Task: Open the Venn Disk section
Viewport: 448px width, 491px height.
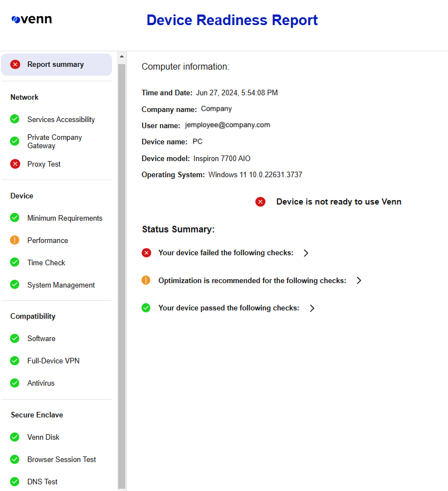Action: [43, 437]
